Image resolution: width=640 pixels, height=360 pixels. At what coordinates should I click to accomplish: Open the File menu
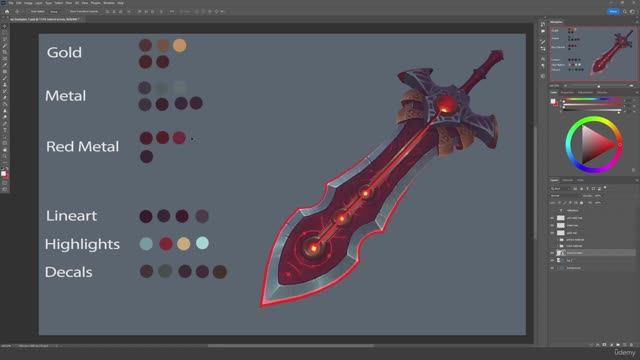11,3
